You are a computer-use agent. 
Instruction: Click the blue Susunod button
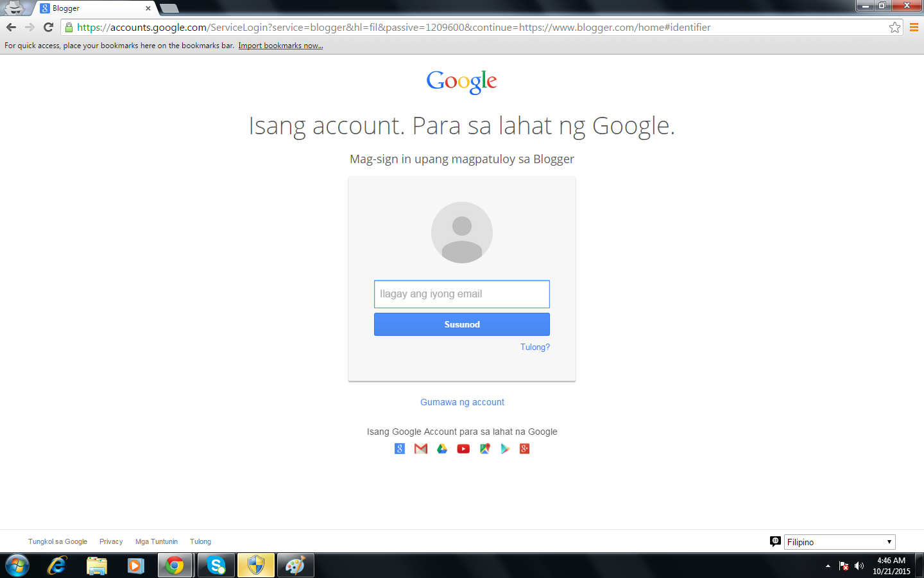[462, 324]
